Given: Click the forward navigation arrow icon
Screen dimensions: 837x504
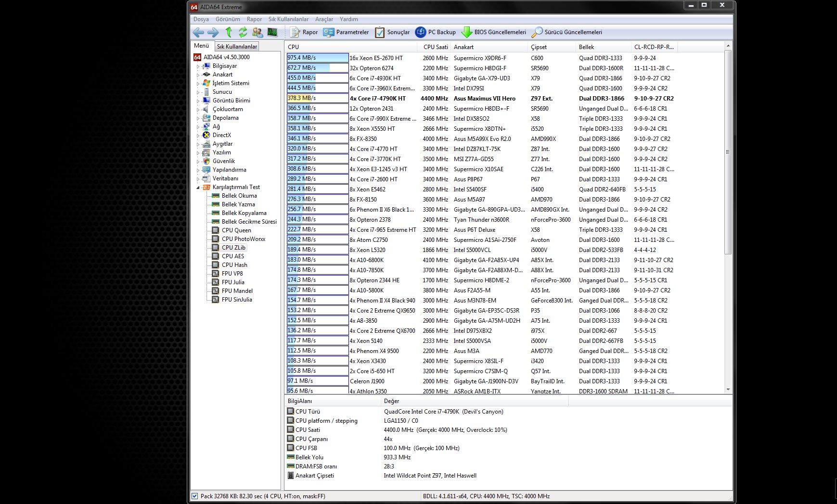Looking at the screenshot, I should click(x=213, y=32).
